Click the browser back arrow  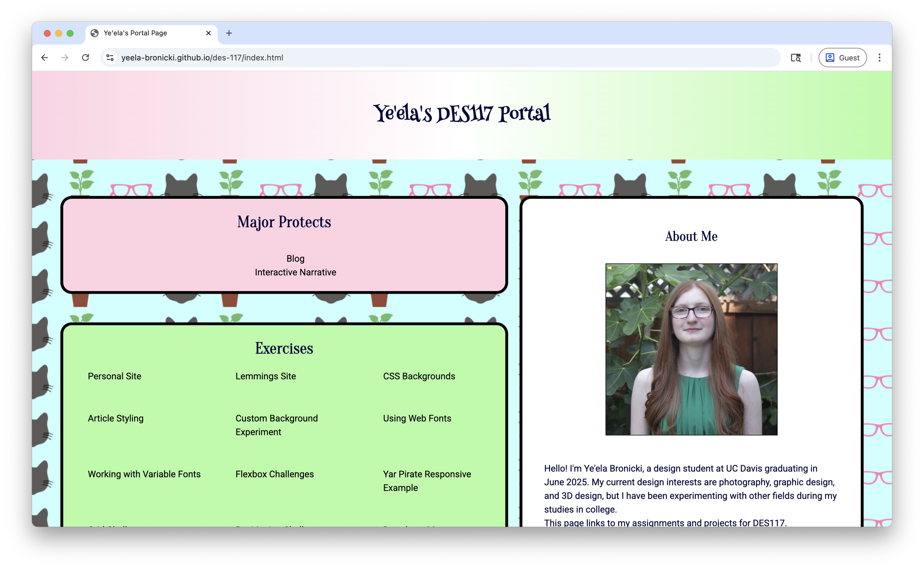click(x=44, y=58)
